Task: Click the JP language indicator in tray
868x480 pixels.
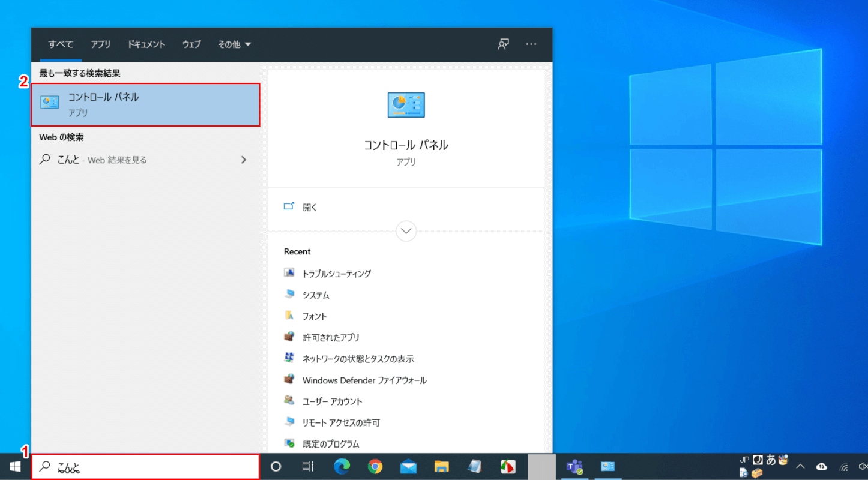Action: click(x=744, y=460)
